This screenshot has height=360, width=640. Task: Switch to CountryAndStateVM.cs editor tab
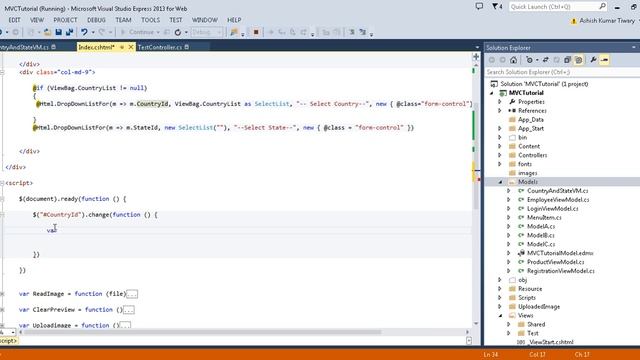click(24, 47)
